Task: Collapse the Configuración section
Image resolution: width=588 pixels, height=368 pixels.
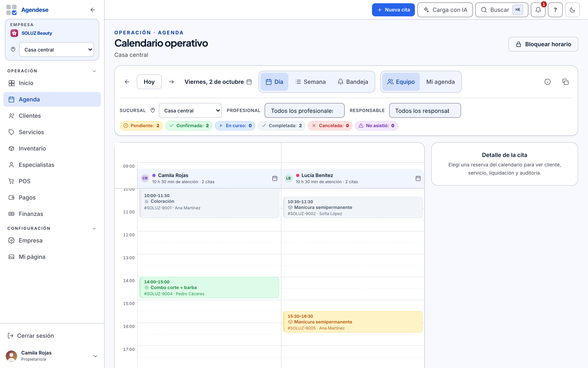Action: (94, 228)
